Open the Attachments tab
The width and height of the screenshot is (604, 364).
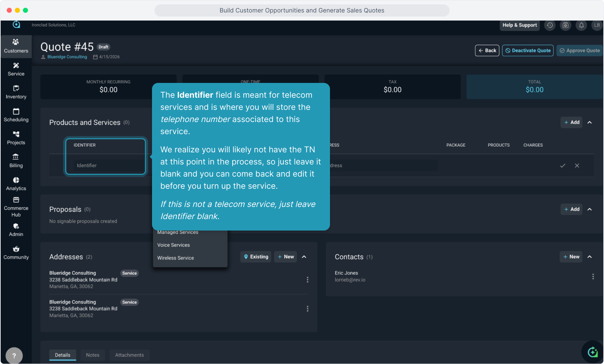tap(129, 355)
